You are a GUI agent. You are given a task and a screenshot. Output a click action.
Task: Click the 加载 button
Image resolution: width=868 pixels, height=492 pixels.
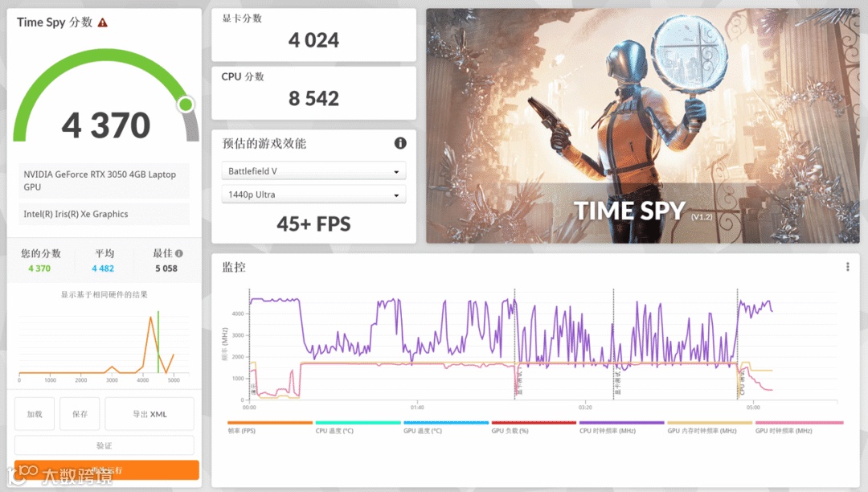[x=35, y=413]
